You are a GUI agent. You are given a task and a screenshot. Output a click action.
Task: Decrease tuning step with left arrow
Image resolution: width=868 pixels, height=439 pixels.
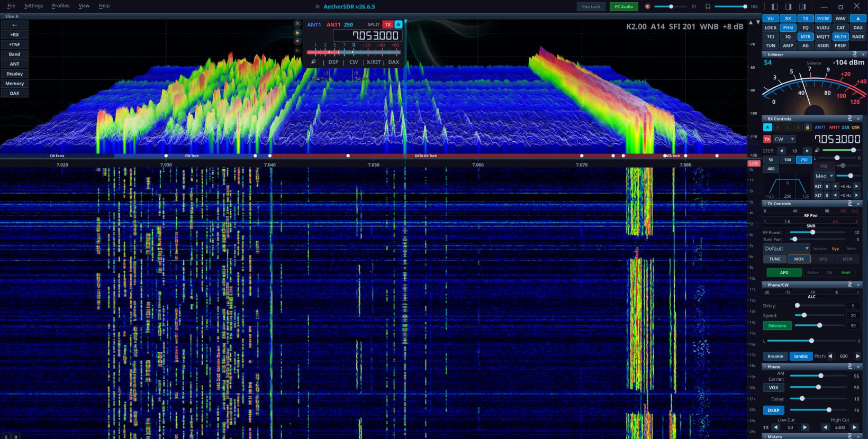click(781, 151)
